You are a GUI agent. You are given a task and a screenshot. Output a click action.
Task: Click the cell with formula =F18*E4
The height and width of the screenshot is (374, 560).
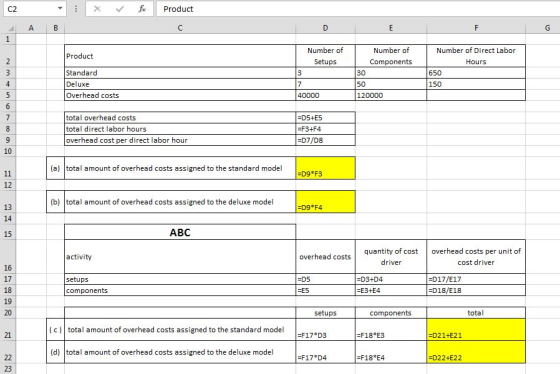pos(391,352)
